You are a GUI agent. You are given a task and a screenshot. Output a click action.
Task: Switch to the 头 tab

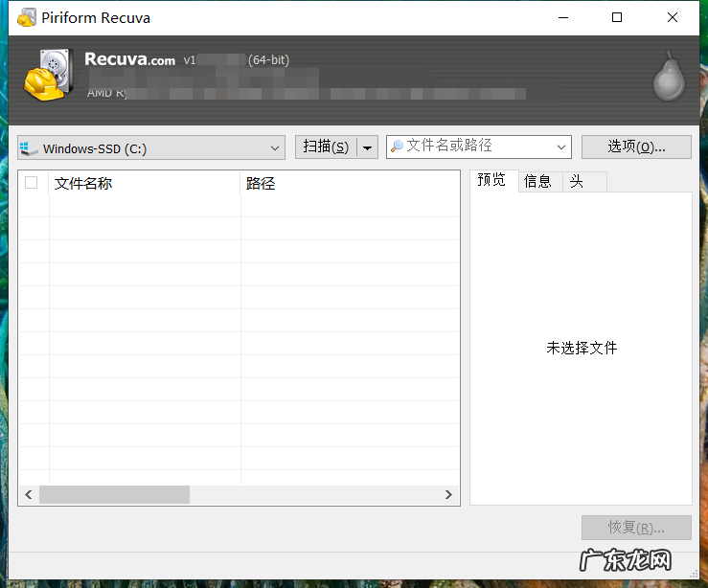click(576, 181)
